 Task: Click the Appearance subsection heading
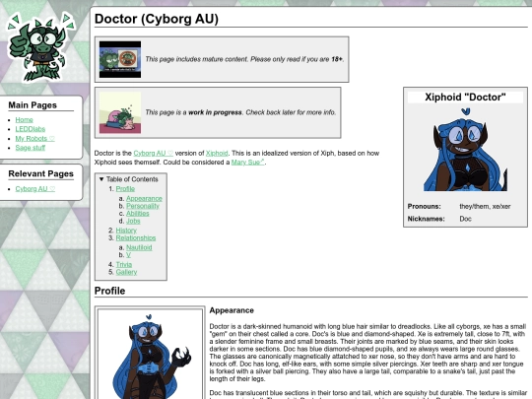pyautogui.click(x=232, y=310)
